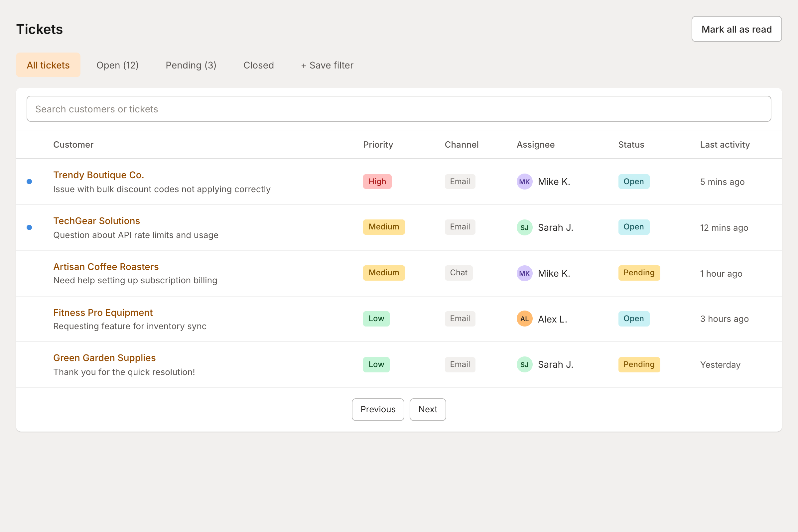Click + Save filter

click(x=327, y=65)
